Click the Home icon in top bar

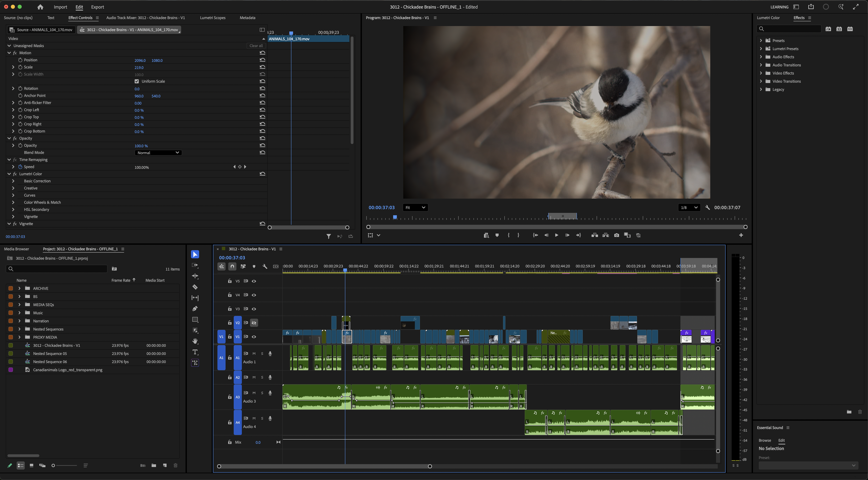[40, 7]
